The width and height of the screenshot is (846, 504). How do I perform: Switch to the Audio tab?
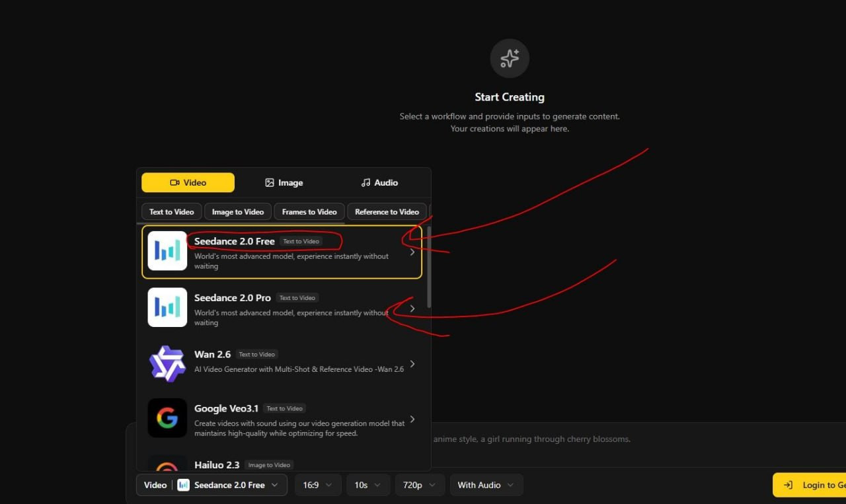point(379,182)
